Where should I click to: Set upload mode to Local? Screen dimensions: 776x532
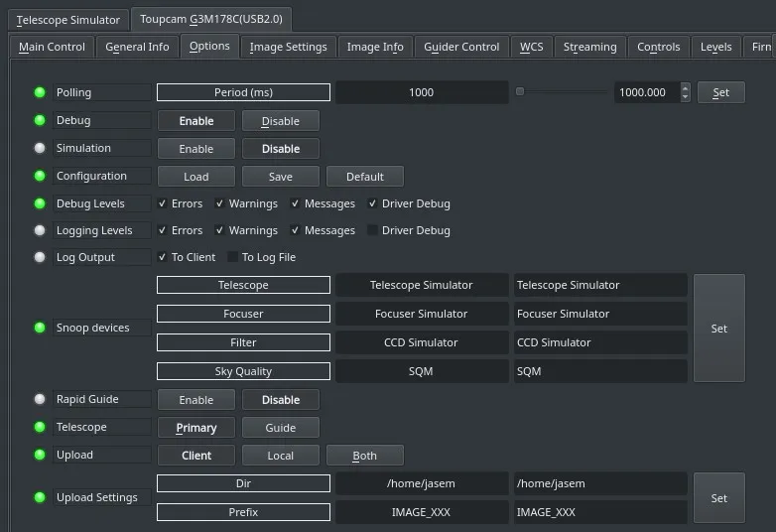click(281, 455)
